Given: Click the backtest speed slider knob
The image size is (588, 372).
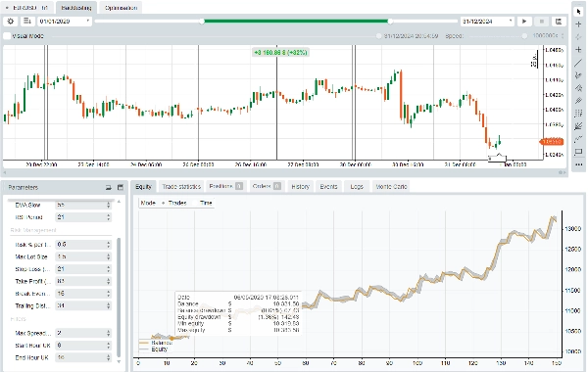Looking at the screenshot, I should (524, 36).
